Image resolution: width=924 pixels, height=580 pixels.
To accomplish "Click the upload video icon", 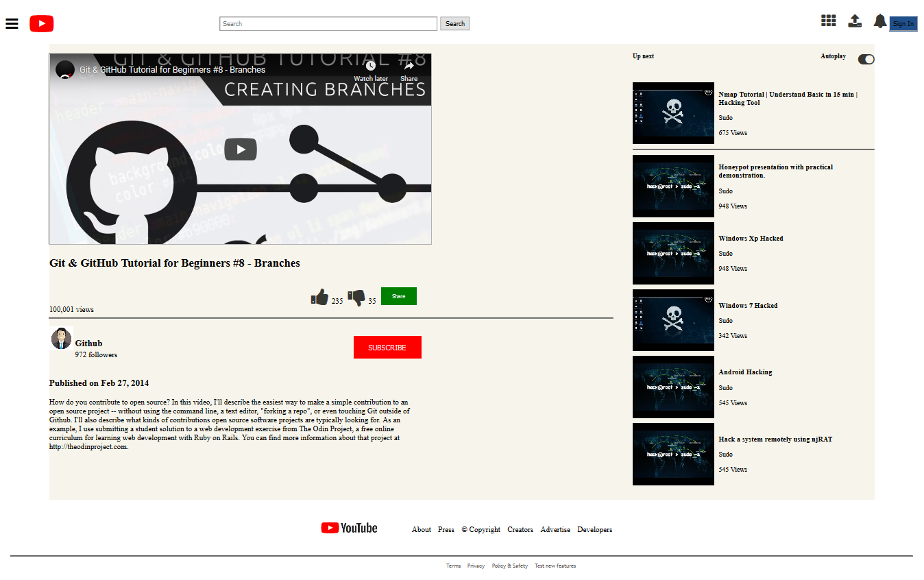I will (x=855, y=21).
